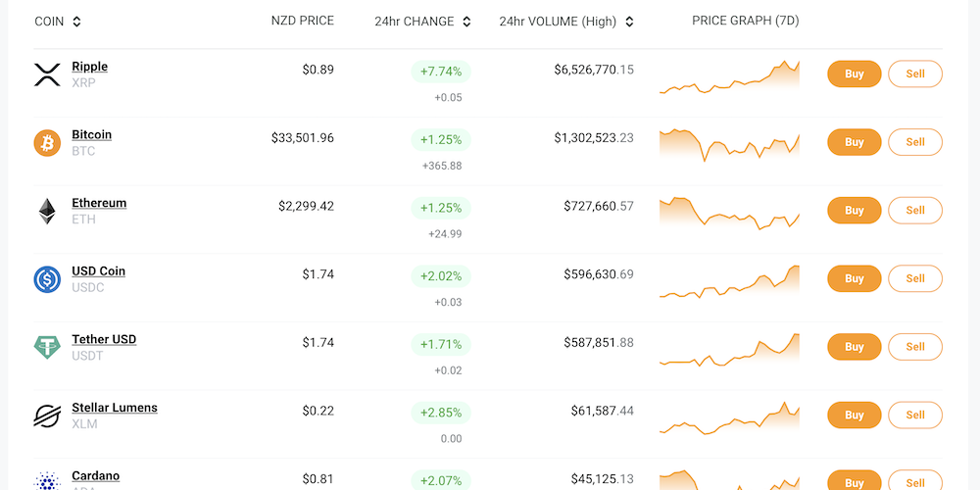Sort by 24hr CHANGE column
The width and height of the screenshot is (980, 490).
click(x=466, y=22)
